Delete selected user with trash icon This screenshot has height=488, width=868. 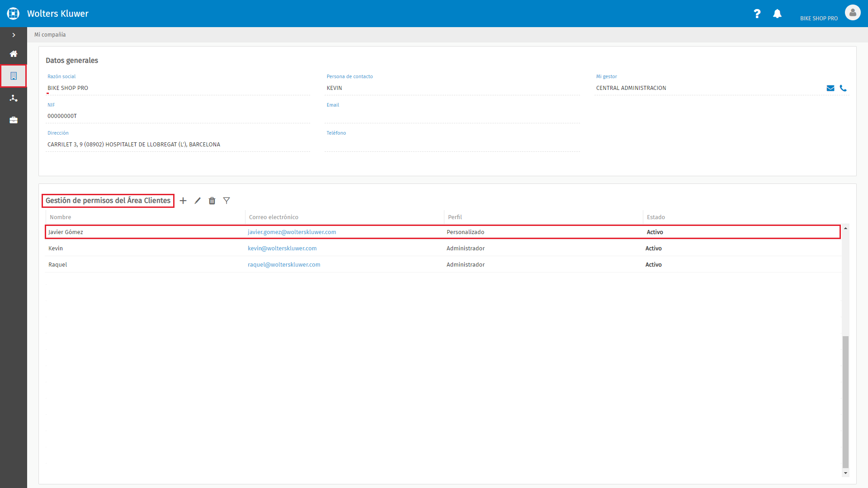(x=212, y=201)
